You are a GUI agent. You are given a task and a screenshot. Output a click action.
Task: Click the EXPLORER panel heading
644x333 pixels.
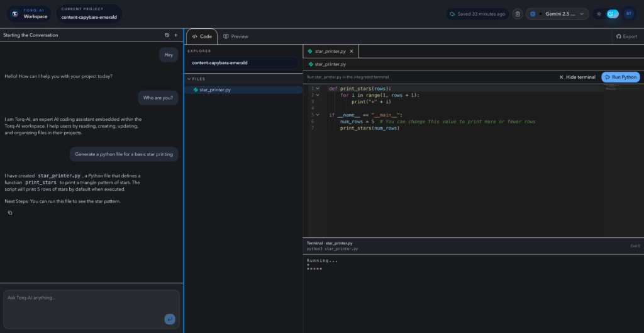[199, 52]
